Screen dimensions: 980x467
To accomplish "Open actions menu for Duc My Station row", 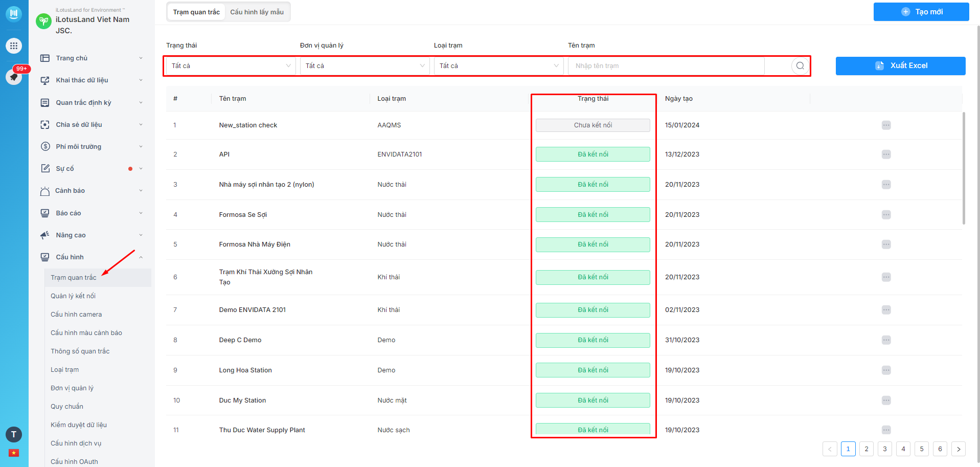I will pos(886,401).
